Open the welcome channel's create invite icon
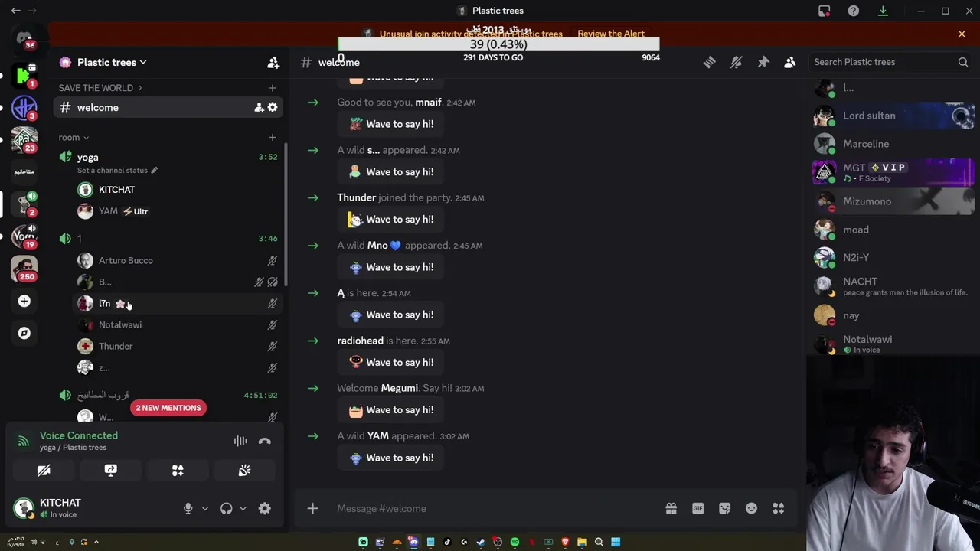 [x=259, y=108]
